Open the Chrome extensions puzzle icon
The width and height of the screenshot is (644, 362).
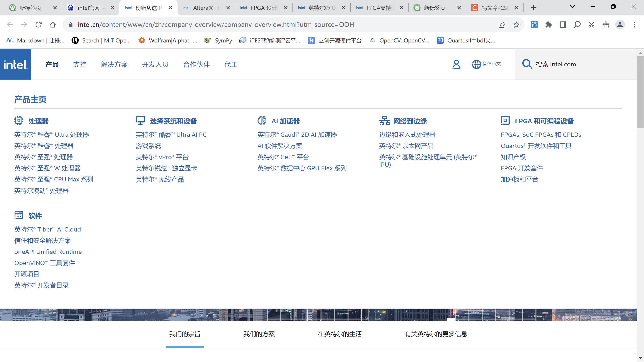tap(548, 25)
